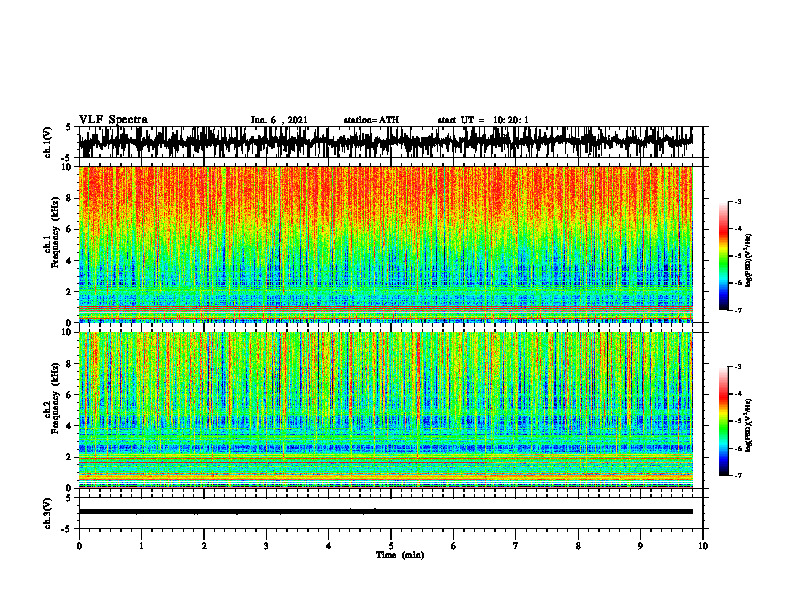
Task: Click the ch.2 "Frequency (kHz)" axis label
Action: 55,398
